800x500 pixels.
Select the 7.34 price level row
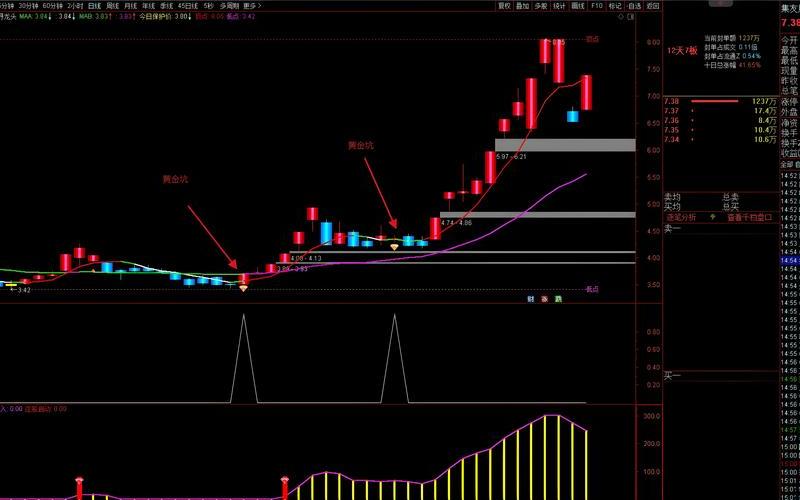pyautogui.click(x=720, y=139)
